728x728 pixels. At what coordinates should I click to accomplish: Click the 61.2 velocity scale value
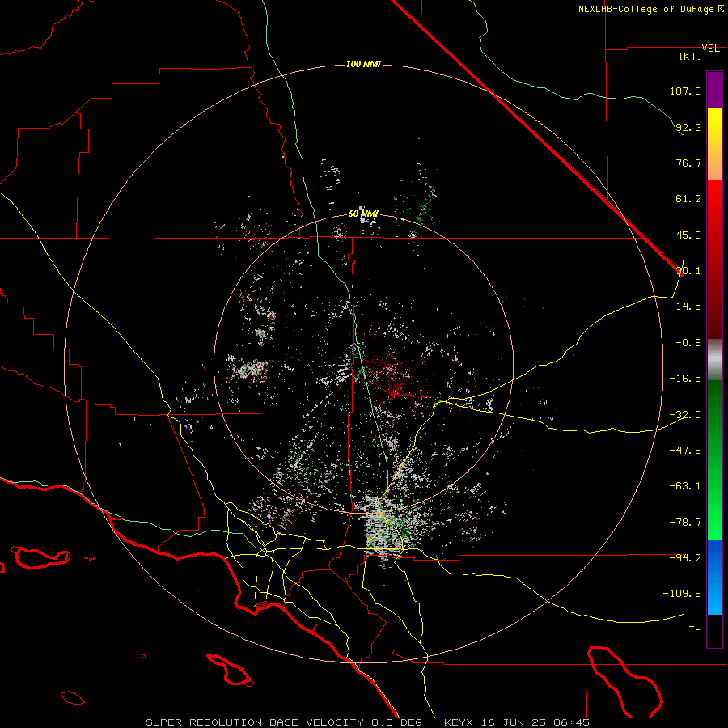[x=688, y=199]
